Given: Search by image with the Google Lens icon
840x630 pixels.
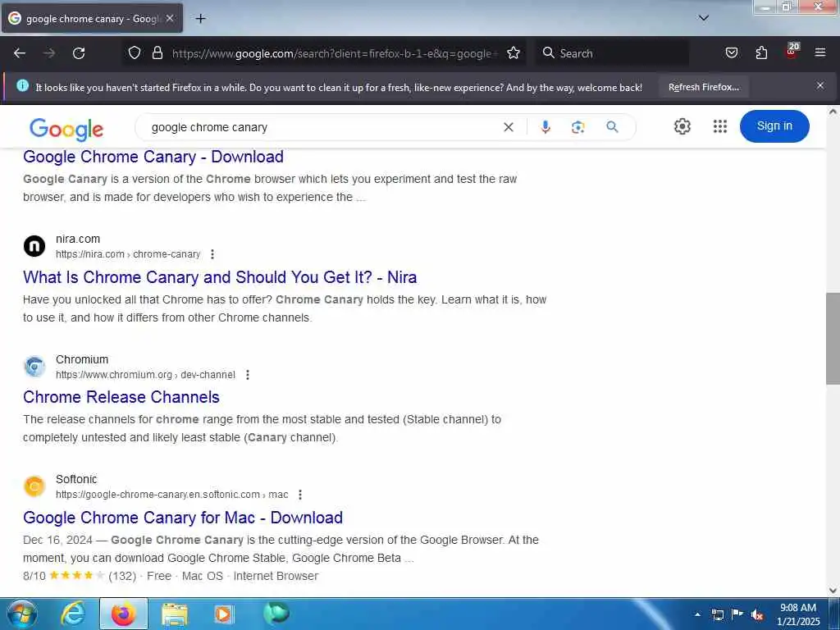Looking at the screenshot, I should 577,127.
